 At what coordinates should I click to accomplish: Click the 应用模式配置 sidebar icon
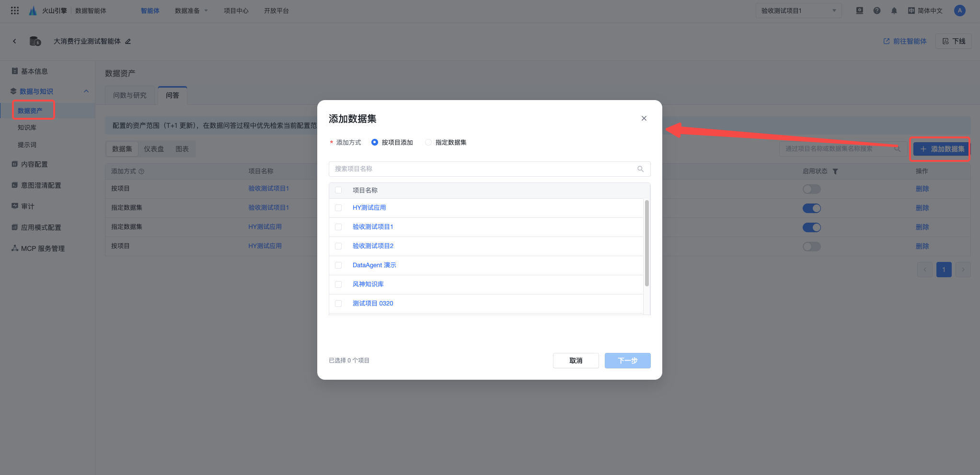pos(15,227)
